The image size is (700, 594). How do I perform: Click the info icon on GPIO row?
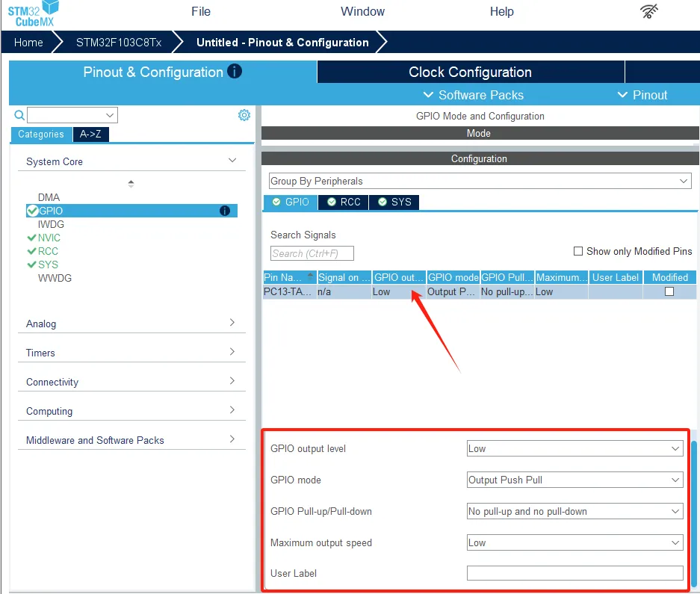coord(225,211)
